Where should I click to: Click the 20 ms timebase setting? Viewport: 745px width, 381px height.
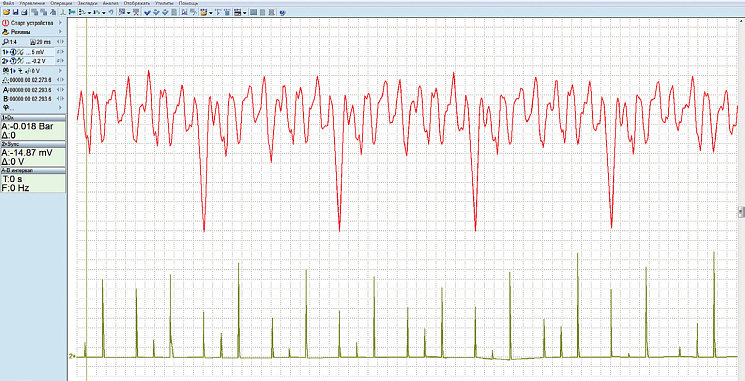click(43, 42)
